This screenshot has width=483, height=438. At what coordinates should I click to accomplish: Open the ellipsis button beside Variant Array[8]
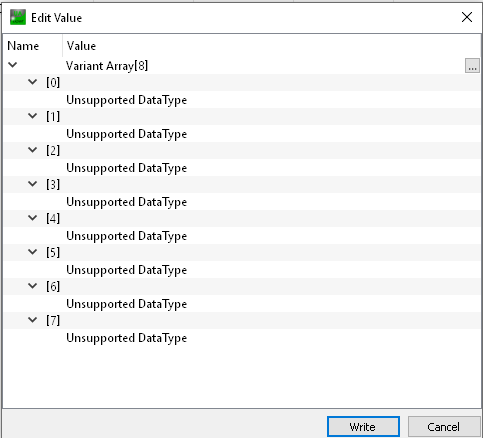[x=472, y=66]
